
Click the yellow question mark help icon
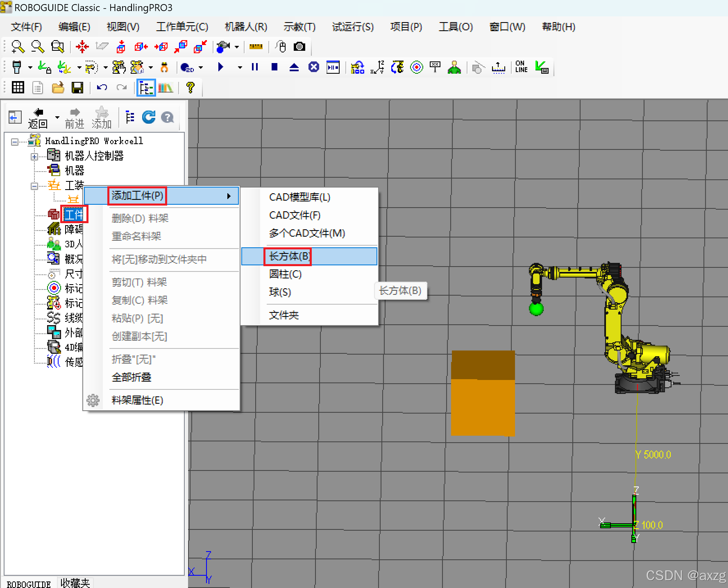pyautogui.click(x=190, y=88)
